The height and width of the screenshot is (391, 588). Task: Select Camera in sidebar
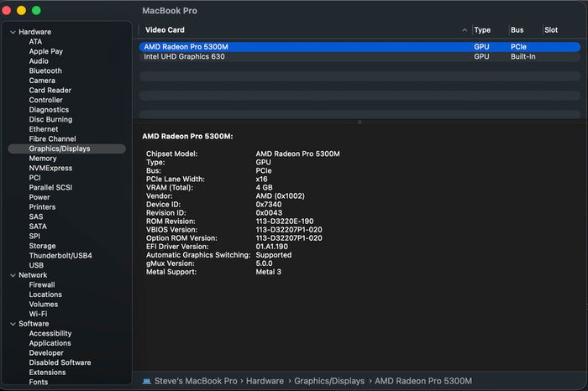(x=42, y=81)
